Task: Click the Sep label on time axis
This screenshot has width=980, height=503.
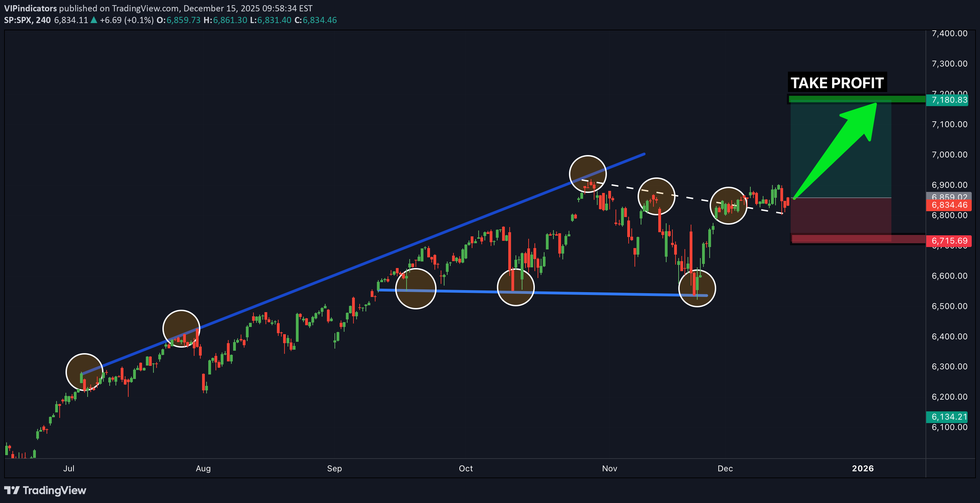Action: point(334,469)
